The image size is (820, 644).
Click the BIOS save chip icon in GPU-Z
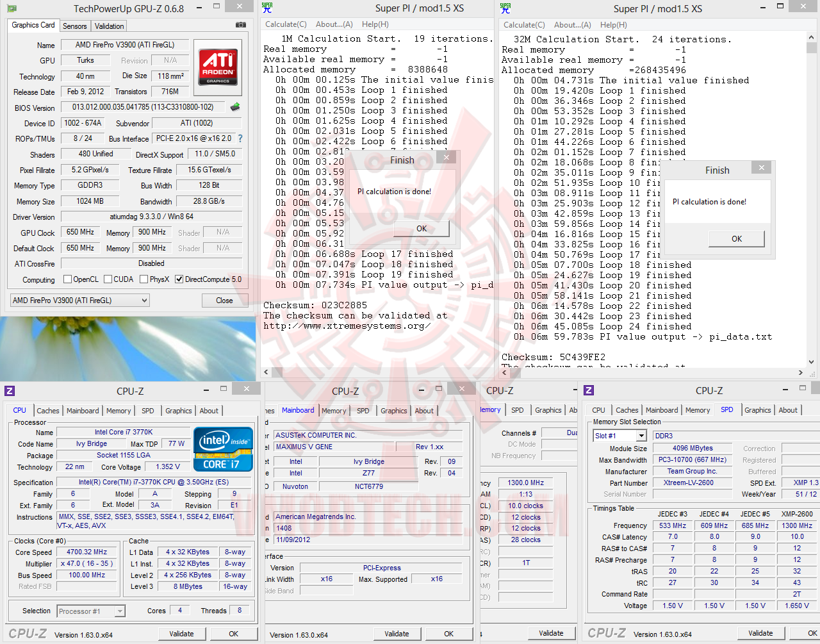[x=235, y=107]
